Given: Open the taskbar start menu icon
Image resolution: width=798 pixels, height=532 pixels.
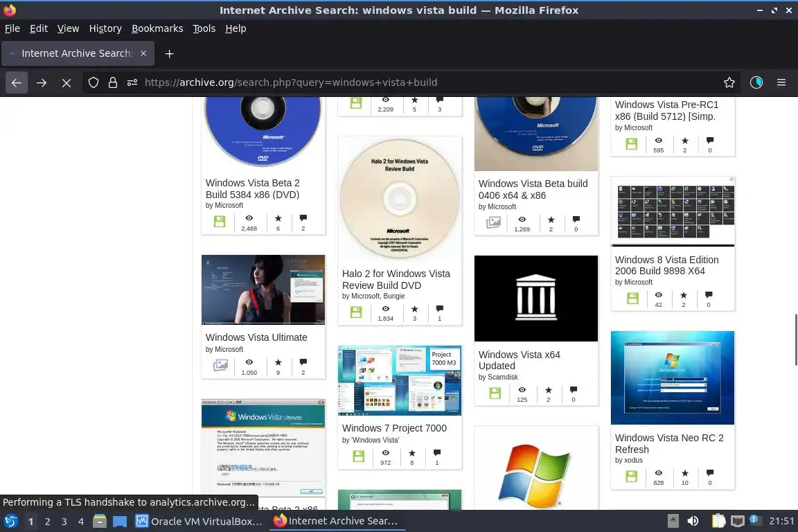Looking at the screenshot, I should 10,522.
